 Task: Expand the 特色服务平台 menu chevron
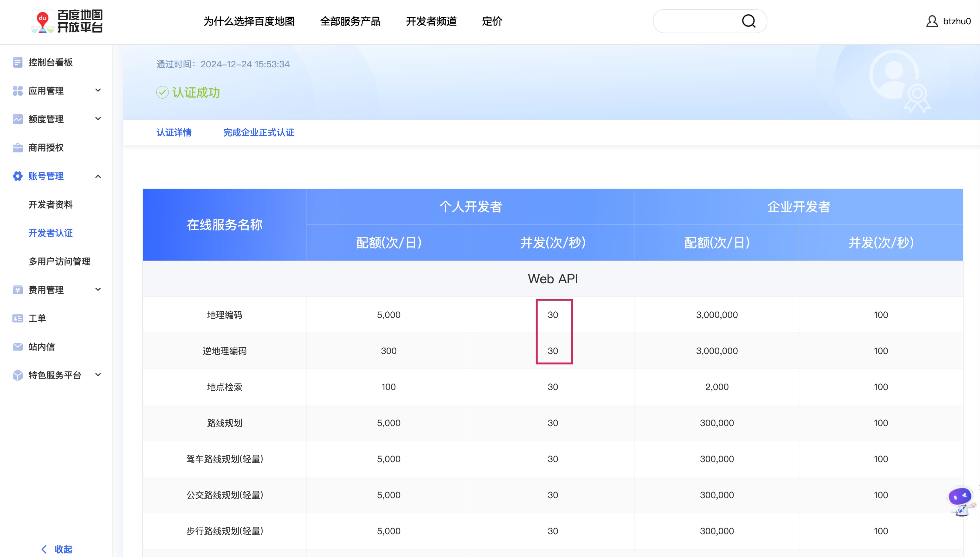click(98, 375)
